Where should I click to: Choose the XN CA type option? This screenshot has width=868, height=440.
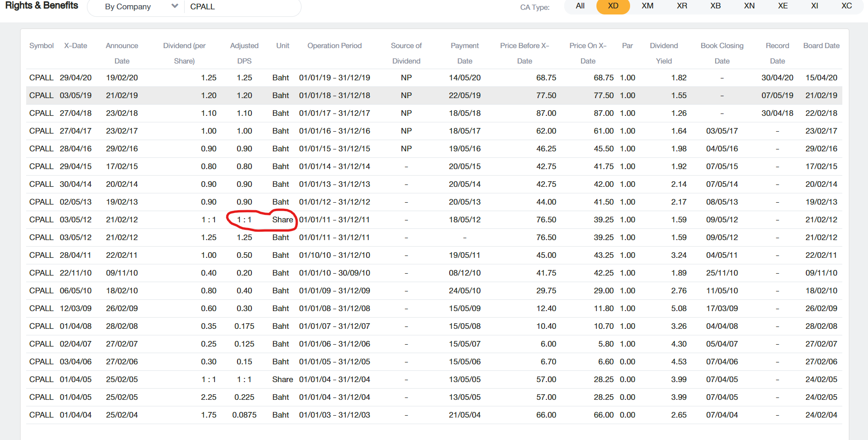749,6
